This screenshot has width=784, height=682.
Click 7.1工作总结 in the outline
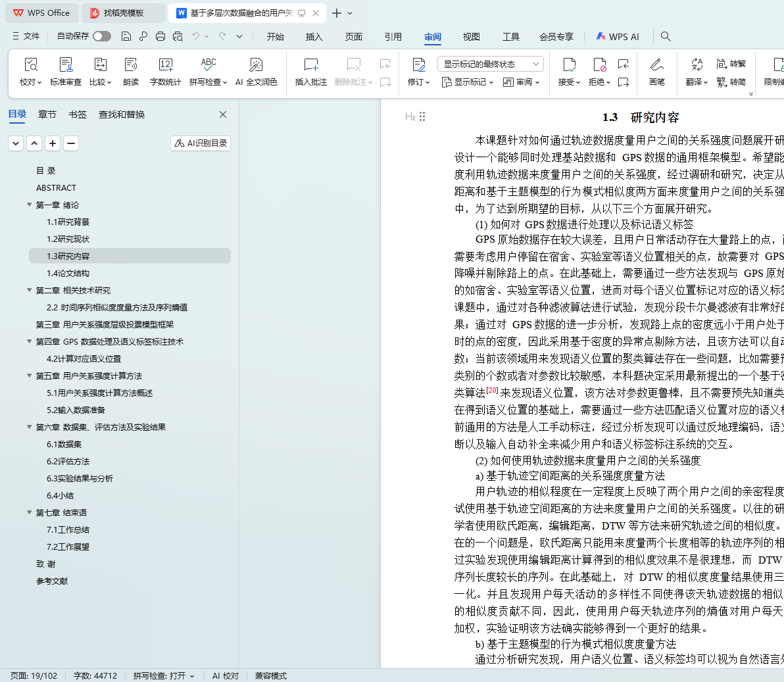coord(68,530)
